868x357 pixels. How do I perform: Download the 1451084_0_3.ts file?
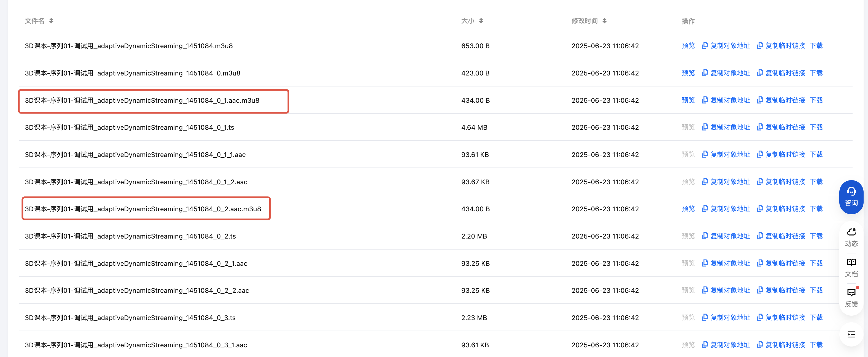(x=816, y=318)
